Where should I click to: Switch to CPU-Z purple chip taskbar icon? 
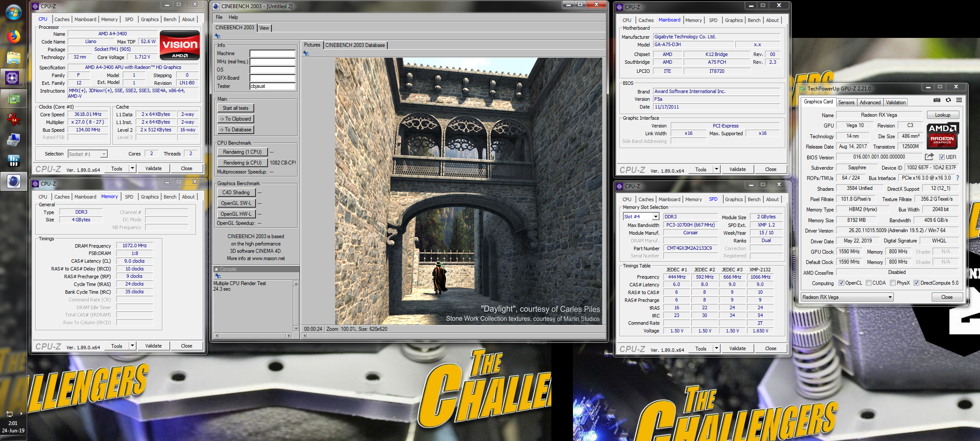(12, 78)
